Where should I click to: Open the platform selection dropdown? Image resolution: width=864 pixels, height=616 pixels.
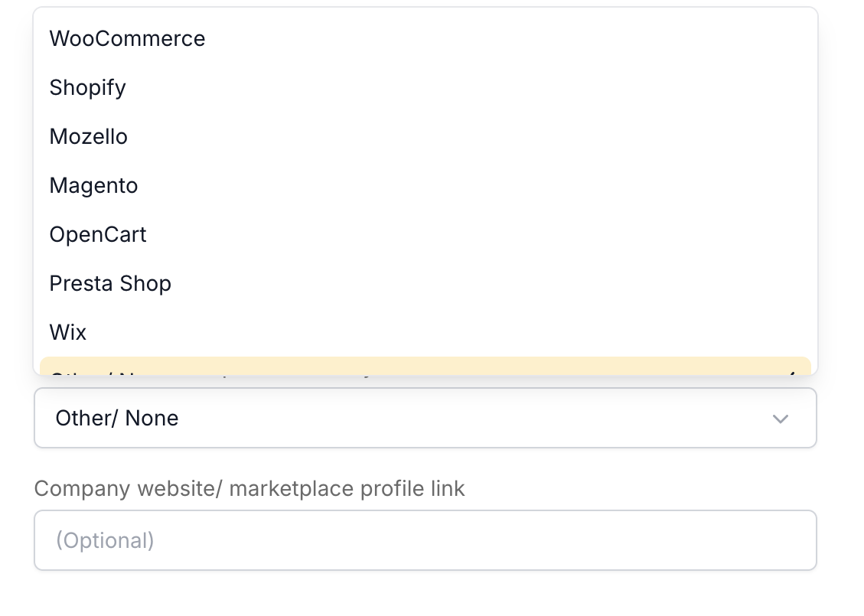click(x=425, y=418)
